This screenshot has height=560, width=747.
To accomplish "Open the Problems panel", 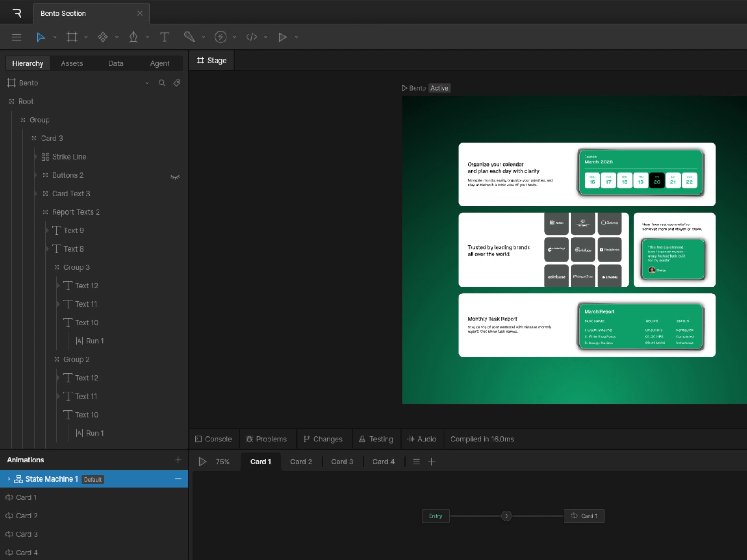I will pos(266,439).
